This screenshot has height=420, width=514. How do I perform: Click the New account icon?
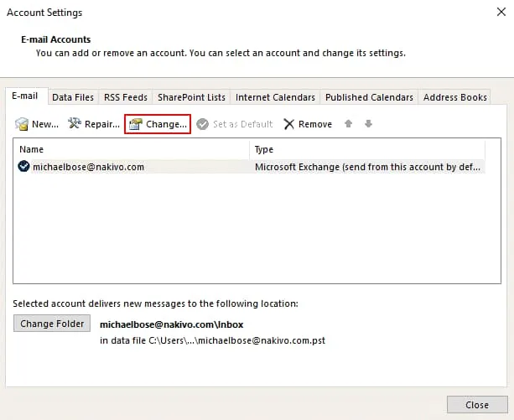click(x=23, y=124)
